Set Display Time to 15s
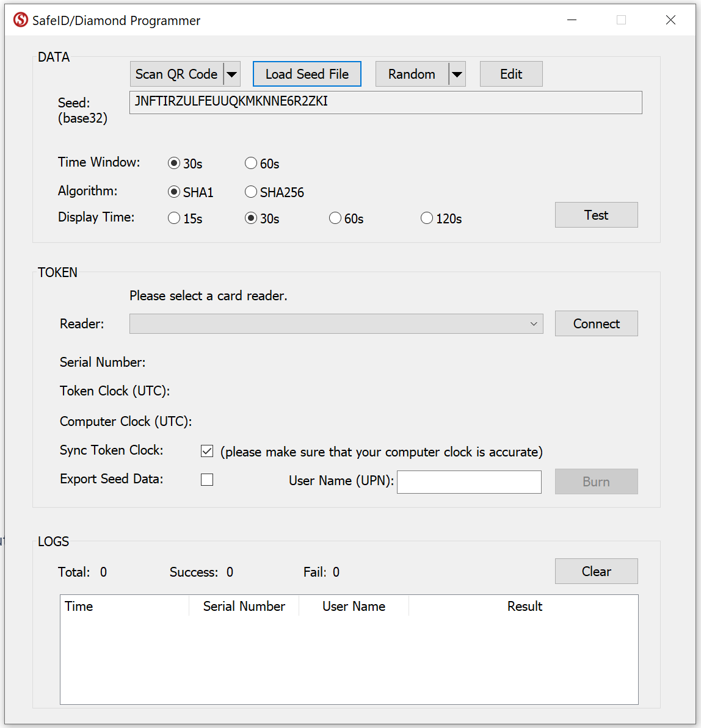701x728 pixels. (x=174, y=218)
